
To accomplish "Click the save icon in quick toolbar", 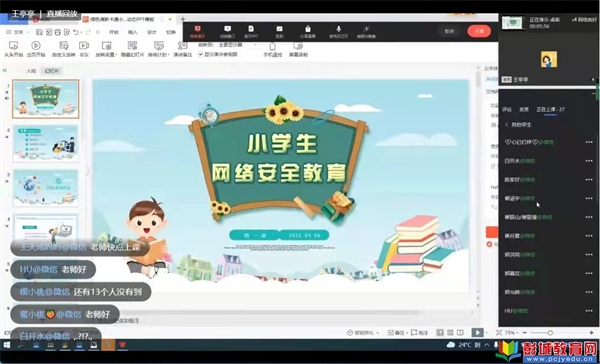I will point(39,32).
